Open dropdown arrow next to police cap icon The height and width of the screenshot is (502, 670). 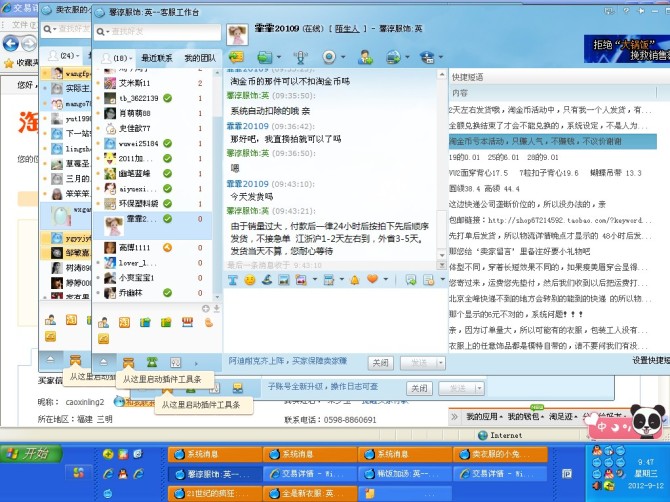(441, 57)
